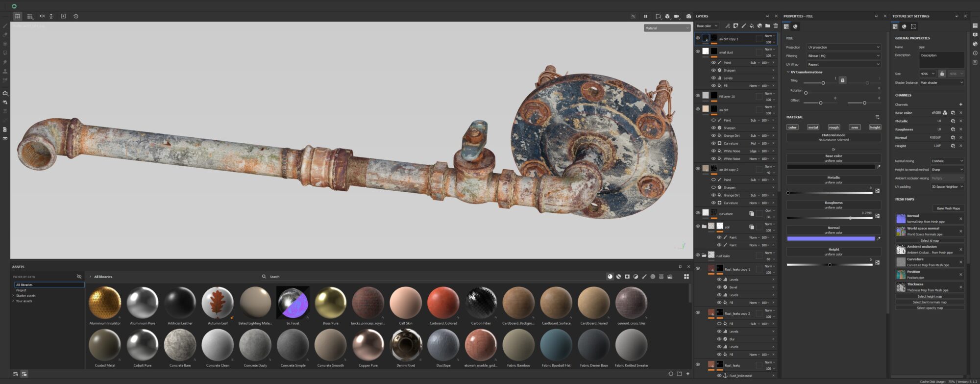Open material settings list icon beside MATERIAL
This screenshot has height=384, width=980.
point(877,117)
